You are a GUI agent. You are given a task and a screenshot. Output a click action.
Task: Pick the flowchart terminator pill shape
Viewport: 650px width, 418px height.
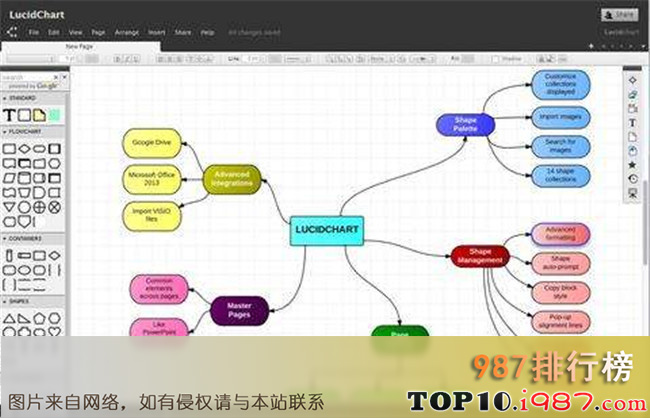[x=39, y=148]
